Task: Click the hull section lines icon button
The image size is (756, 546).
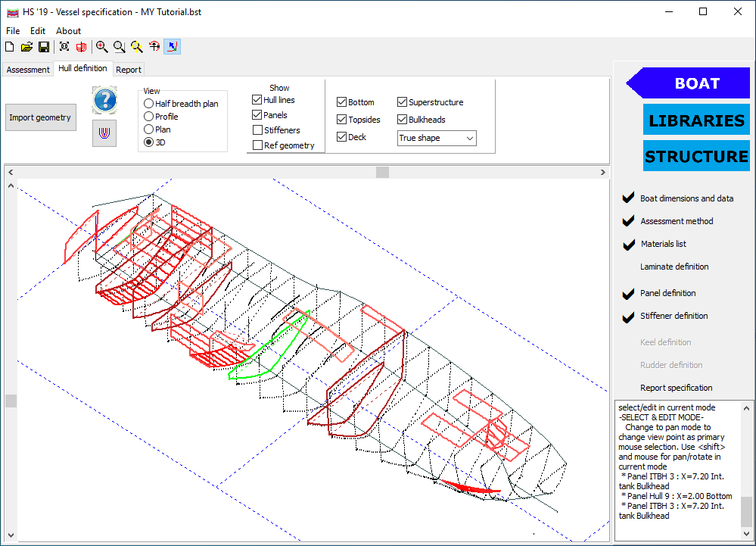Action: point(104,133)
